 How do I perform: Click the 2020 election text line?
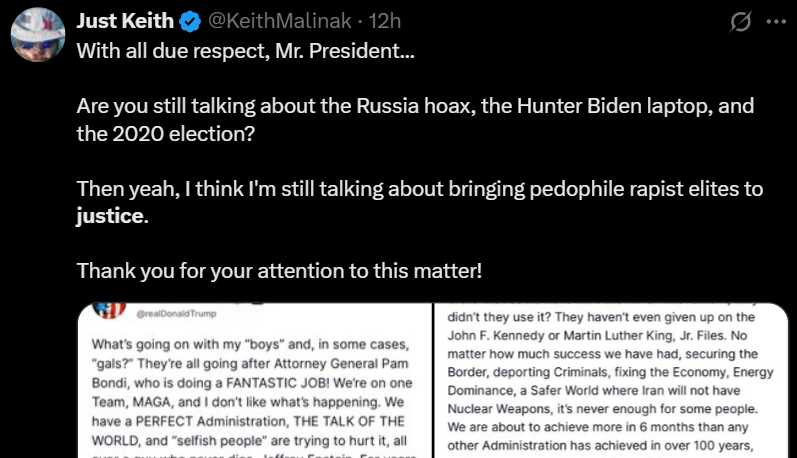166,134
